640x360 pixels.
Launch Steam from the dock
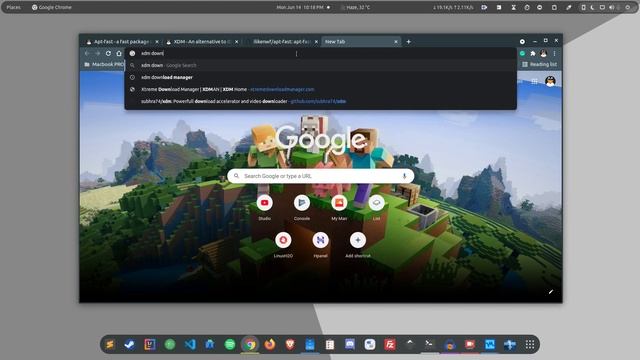tap(129, 344)
